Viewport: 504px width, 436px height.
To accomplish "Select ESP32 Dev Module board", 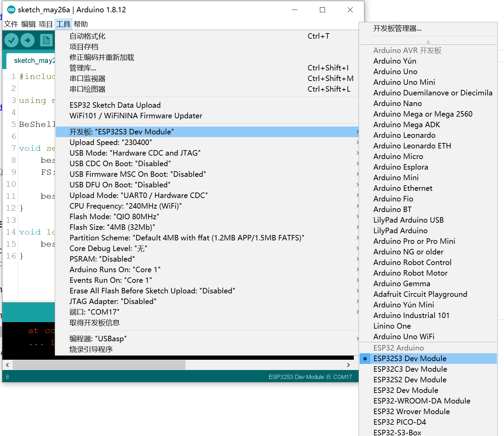I will [428, 391].
